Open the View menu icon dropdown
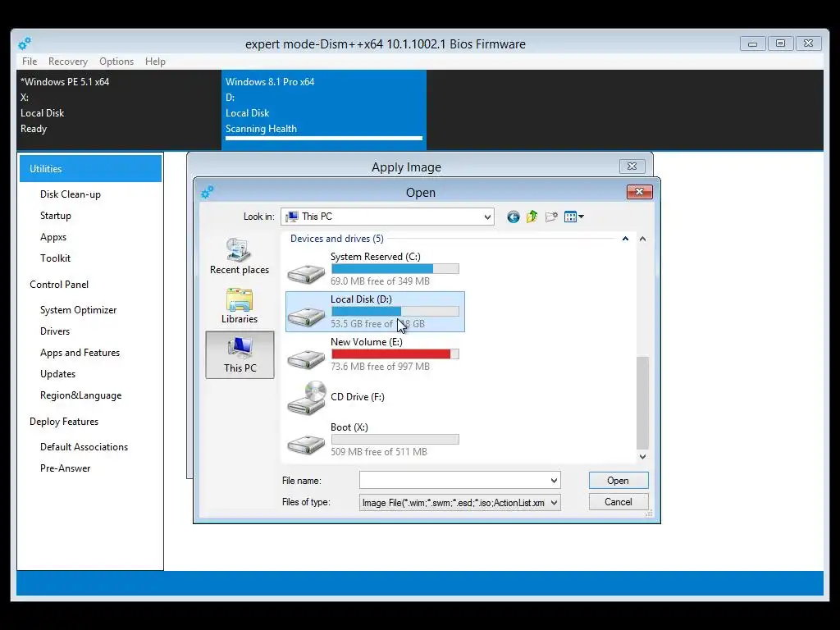Screen dimensions: 840x630 click(573, 217)
